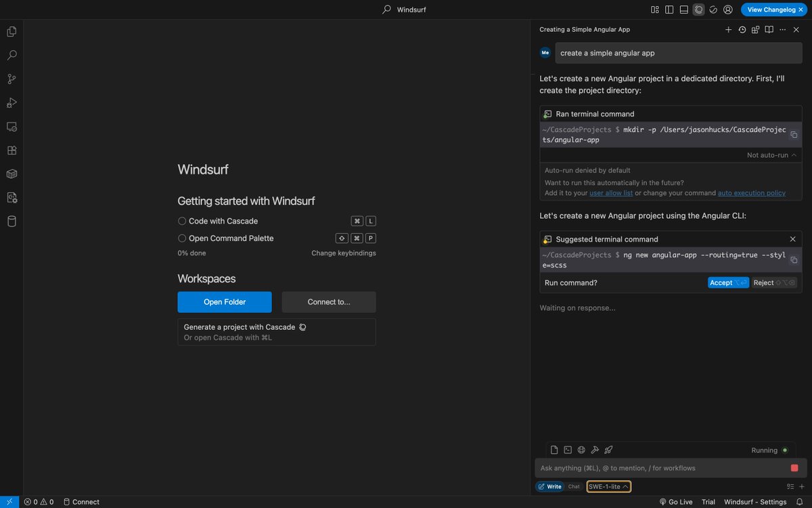Click Connect in status bar
The width and height of the screenshot is (812, 508).
(x=81, y=502)
